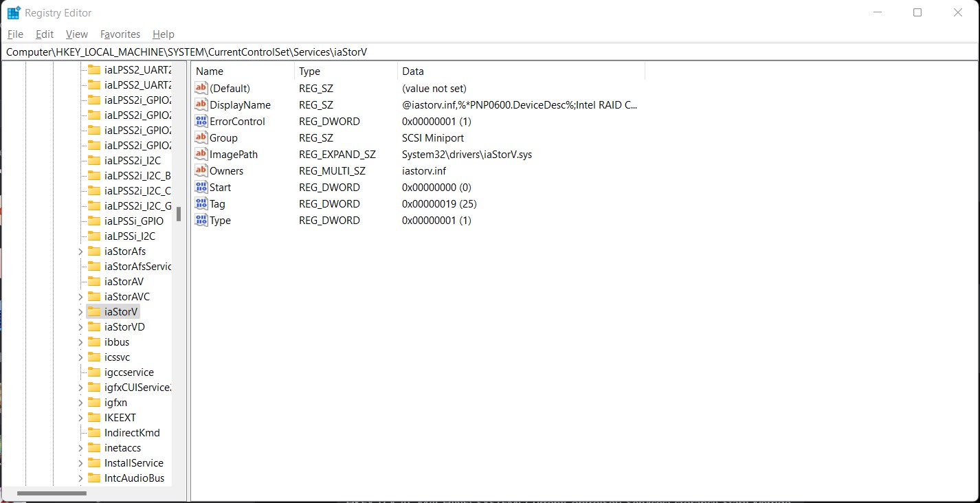Expand the IKEEXT key chevron
Viewport: 980px width, 503px height.
point(80,418)
